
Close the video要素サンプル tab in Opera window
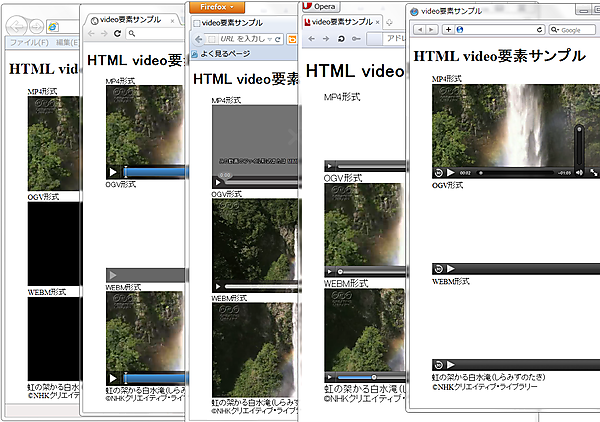377,23
